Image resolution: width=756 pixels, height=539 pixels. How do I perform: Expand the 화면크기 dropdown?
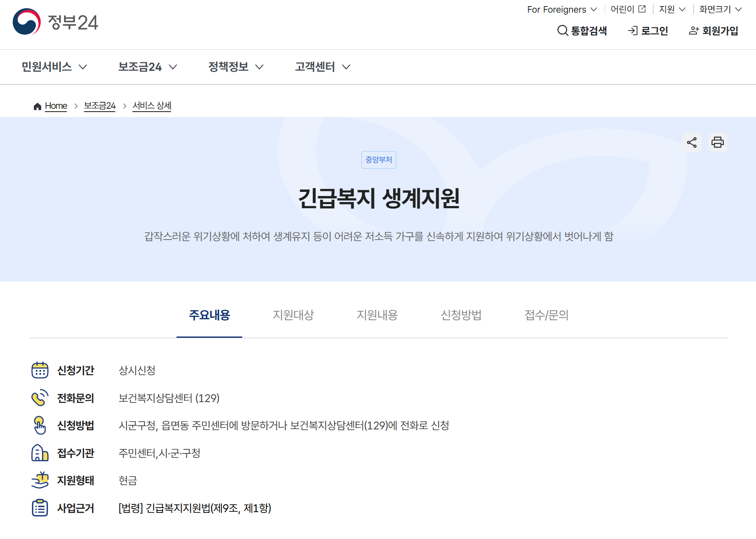point(719,9)
